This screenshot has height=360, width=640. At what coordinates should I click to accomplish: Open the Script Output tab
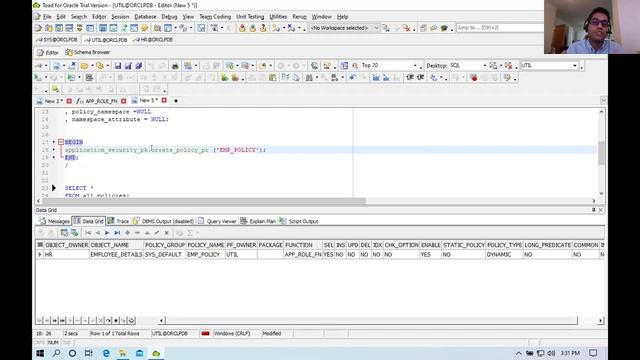pos(299,221)
